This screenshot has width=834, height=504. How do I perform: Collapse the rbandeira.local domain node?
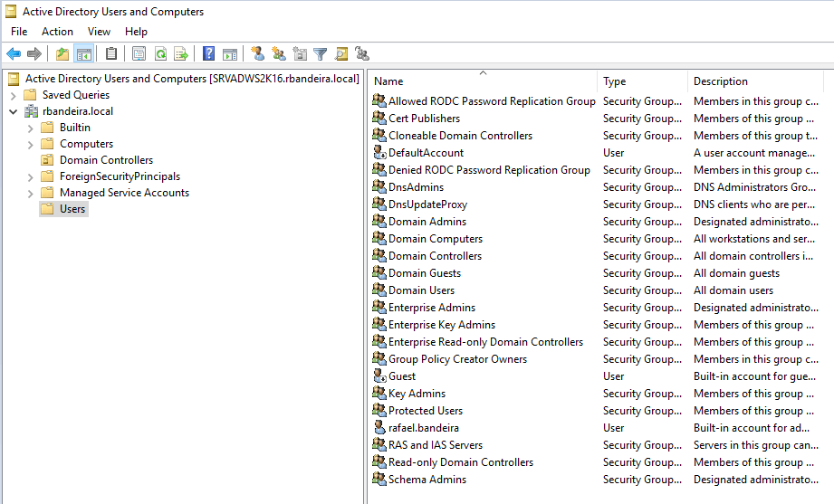pos(14,111)
